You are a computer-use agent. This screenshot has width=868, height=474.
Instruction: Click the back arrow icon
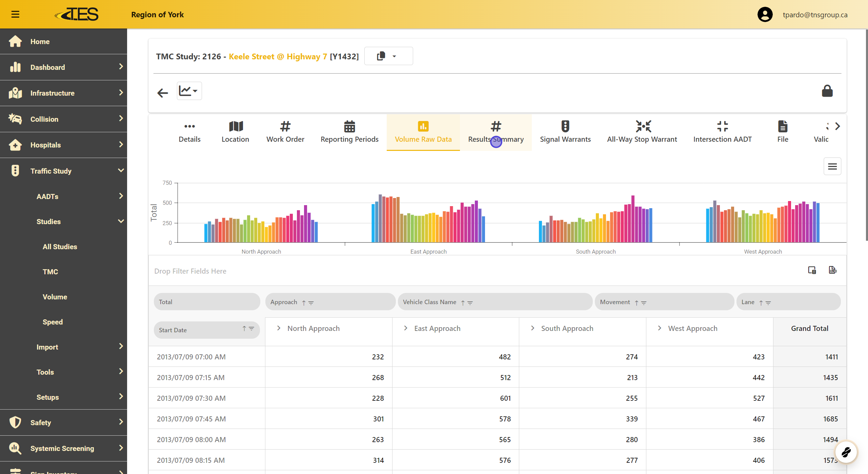coord(163,93)
